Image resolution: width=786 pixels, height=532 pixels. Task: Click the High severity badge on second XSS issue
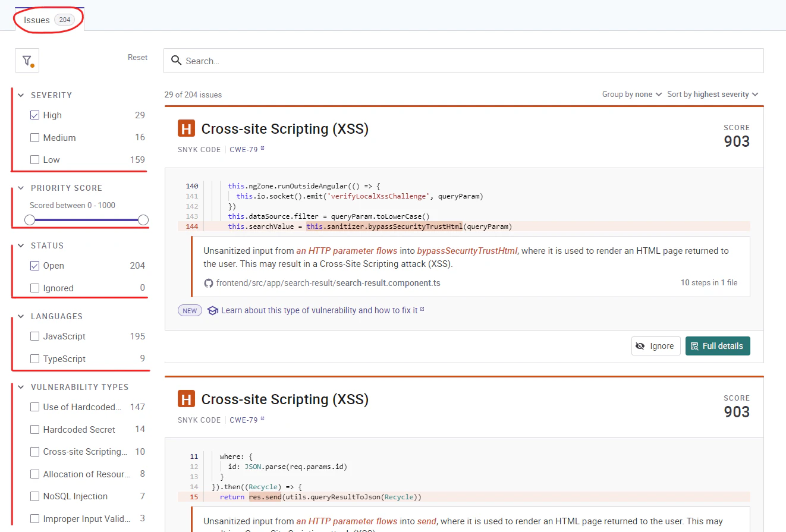186,399
